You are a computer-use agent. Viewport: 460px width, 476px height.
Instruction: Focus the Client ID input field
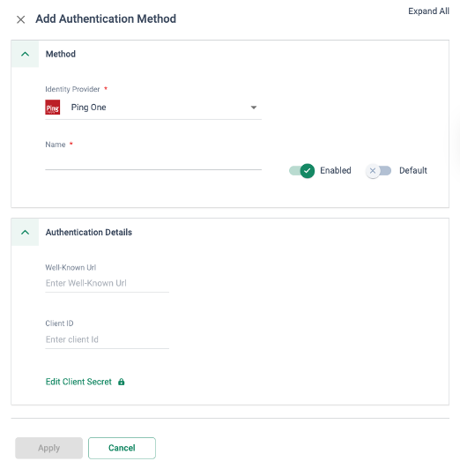(108, 339)
